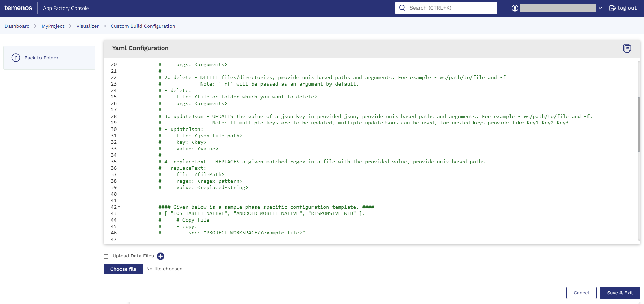Click the user profile avatar icon
The height and width of the screenshot is (304, 644).
coord(515,8)
